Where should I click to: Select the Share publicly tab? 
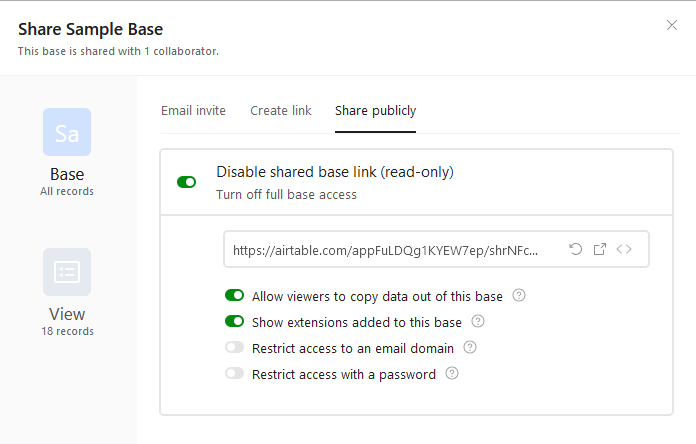pyautogui.click(x=376, y=111)
